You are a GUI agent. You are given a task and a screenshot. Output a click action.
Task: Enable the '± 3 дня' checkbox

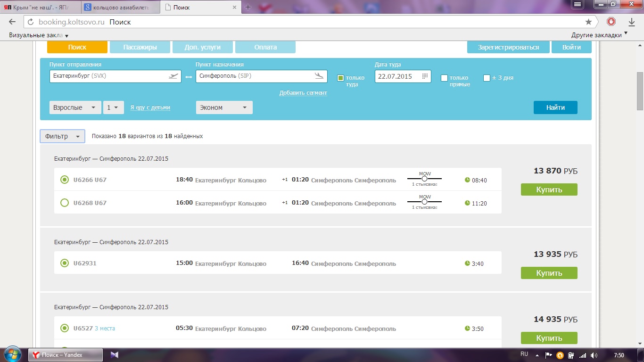(x=487, y=78)
